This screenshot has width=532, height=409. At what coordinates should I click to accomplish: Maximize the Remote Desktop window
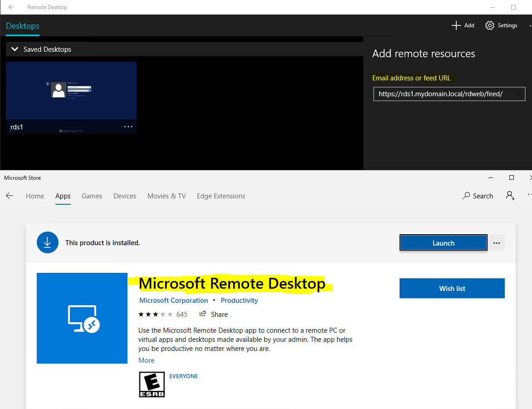click(x=513, y=7)
